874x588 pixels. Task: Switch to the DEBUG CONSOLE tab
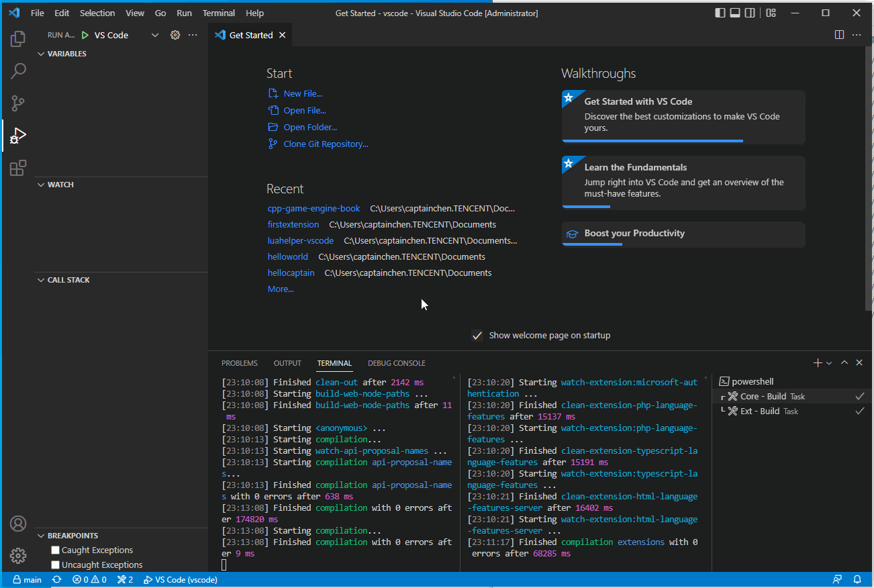pos(397,363)
